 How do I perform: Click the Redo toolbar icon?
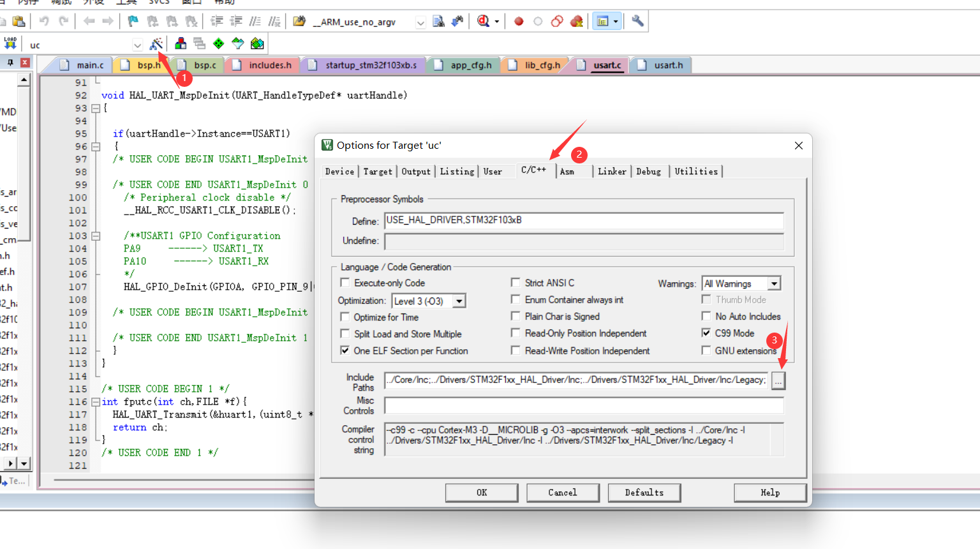pyautogui.click(x=64, y=21)
